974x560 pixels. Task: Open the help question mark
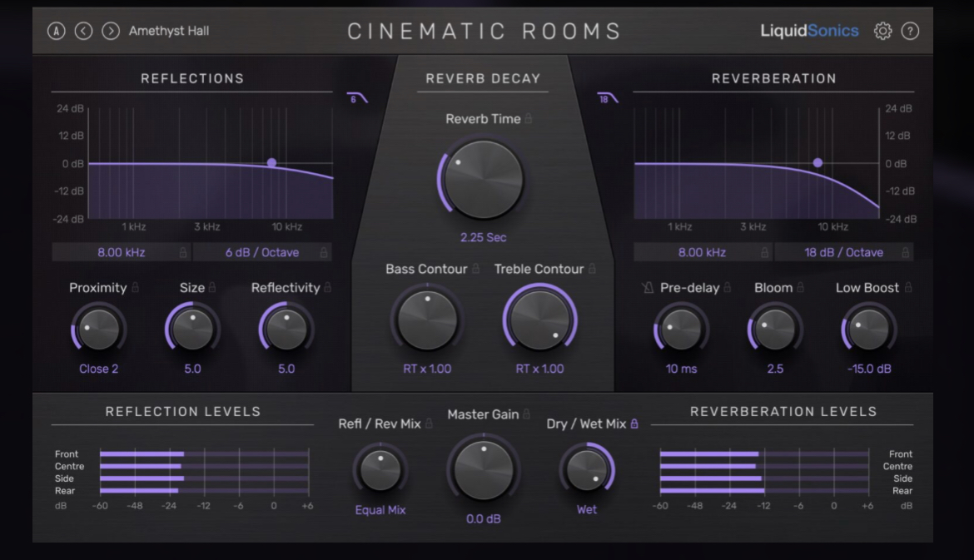910,31
